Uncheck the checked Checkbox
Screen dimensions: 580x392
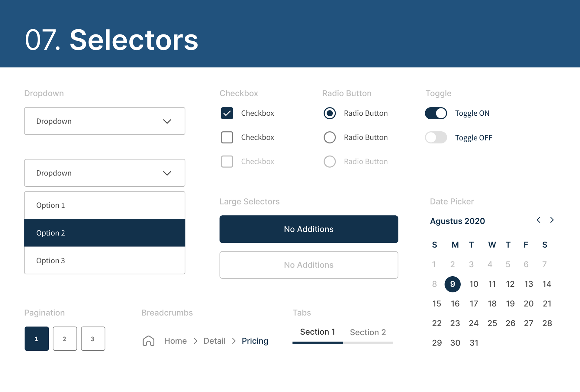[227, 113]
